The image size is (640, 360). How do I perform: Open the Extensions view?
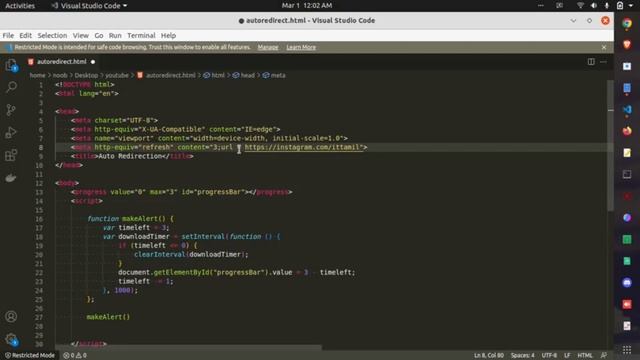[11, 155]
